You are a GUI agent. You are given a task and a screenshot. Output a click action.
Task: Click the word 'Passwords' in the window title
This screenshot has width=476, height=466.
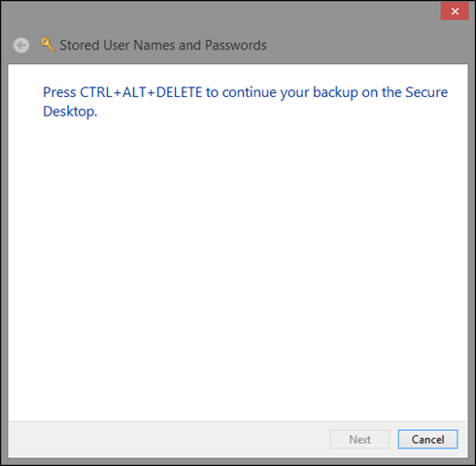coord(236,46)
